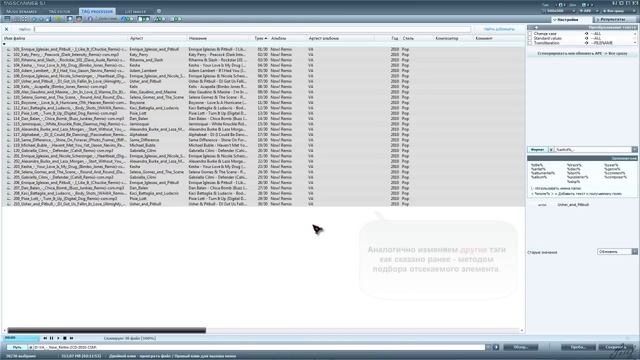Insert the %title% placeholder
This screenshot has width=640, height=360.
tap(537, 165)
